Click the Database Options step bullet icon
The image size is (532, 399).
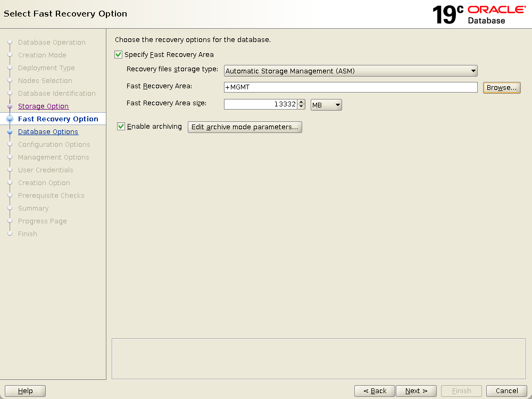10,132
